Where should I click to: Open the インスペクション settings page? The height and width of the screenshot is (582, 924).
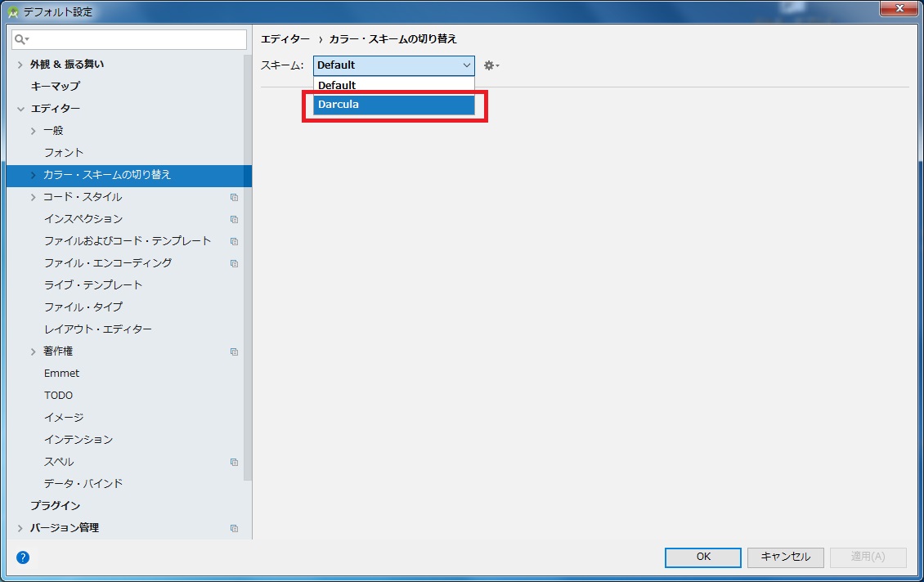[83, 219]
